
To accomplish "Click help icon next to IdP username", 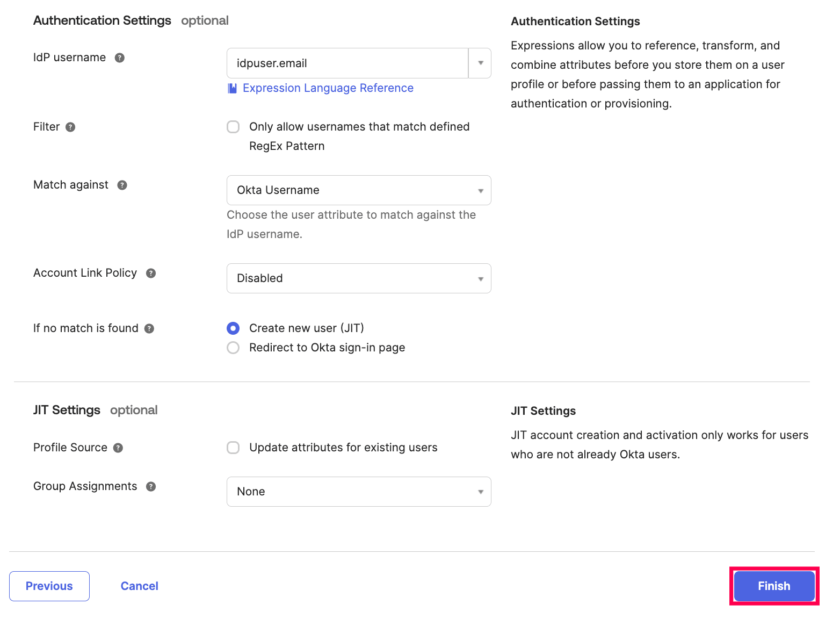I will click(120, 58).
